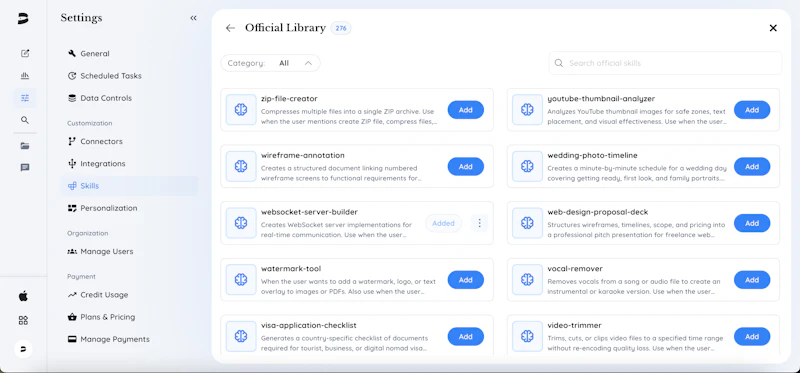Click the video-trimmer title
The image size is (800, 373).
coord(574,325)
